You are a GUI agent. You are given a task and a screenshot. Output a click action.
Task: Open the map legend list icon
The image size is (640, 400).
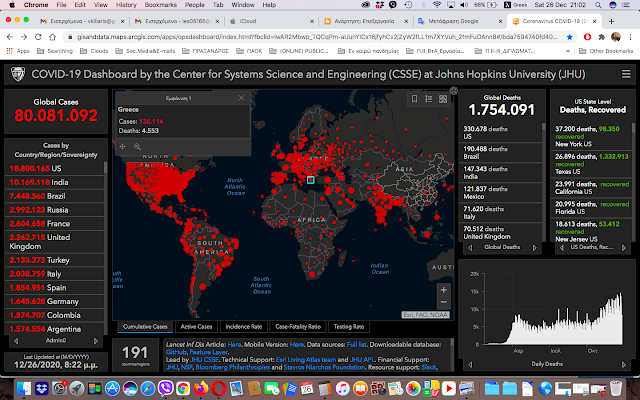pos(429,99)
